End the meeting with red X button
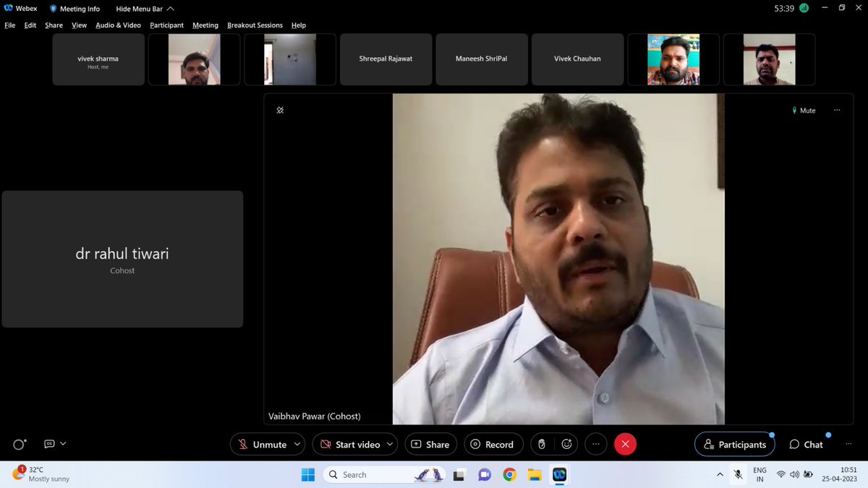Screen dimensions: 868x488 coord(625,445)
